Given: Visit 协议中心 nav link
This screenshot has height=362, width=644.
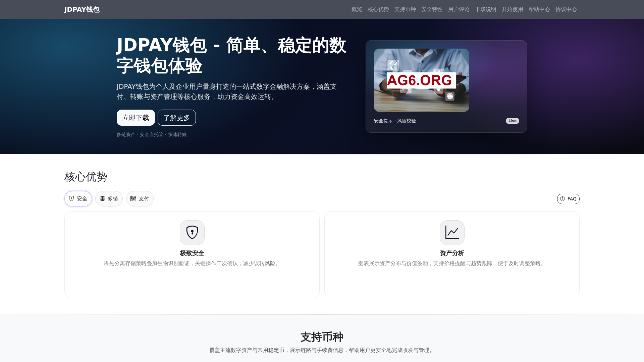Looking at the screenshot, I should [x=566, y=9].
